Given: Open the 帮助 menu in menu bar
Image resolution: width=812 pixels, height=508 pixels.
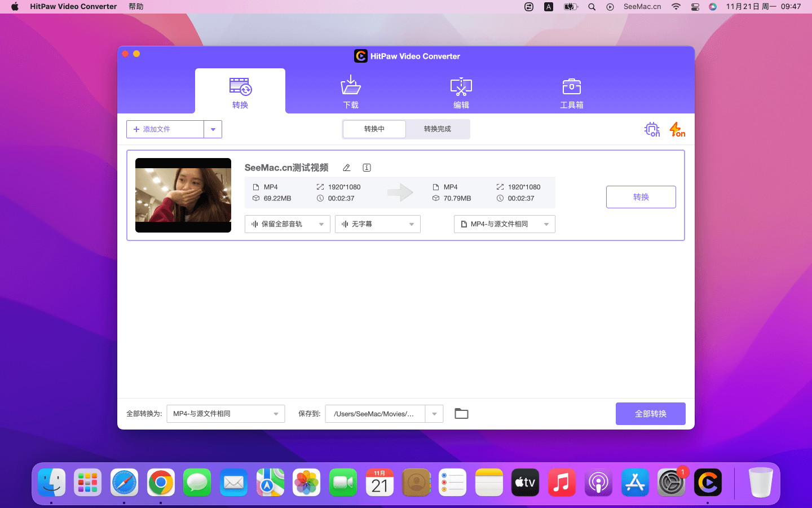Looking at the screenshot, I should [x=136, y=7].
